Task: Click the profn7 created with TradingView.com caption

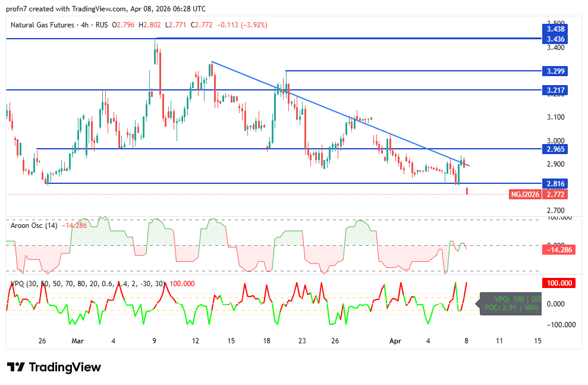Action: (106, 9)
